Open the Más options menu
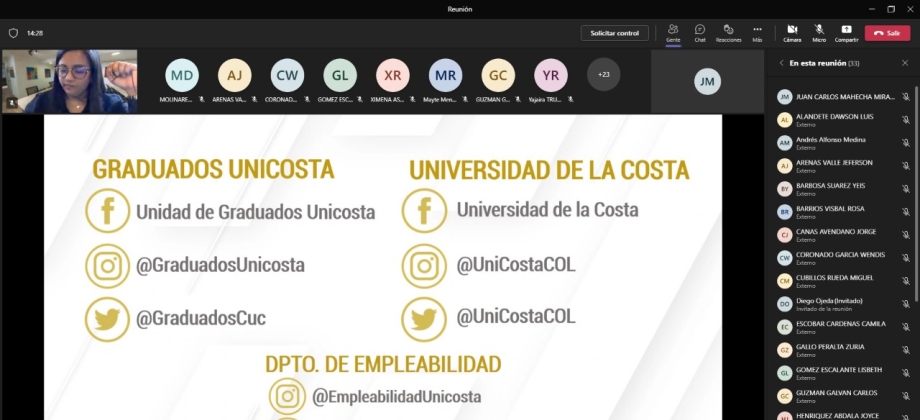920x420 pixels. (757, 33)
